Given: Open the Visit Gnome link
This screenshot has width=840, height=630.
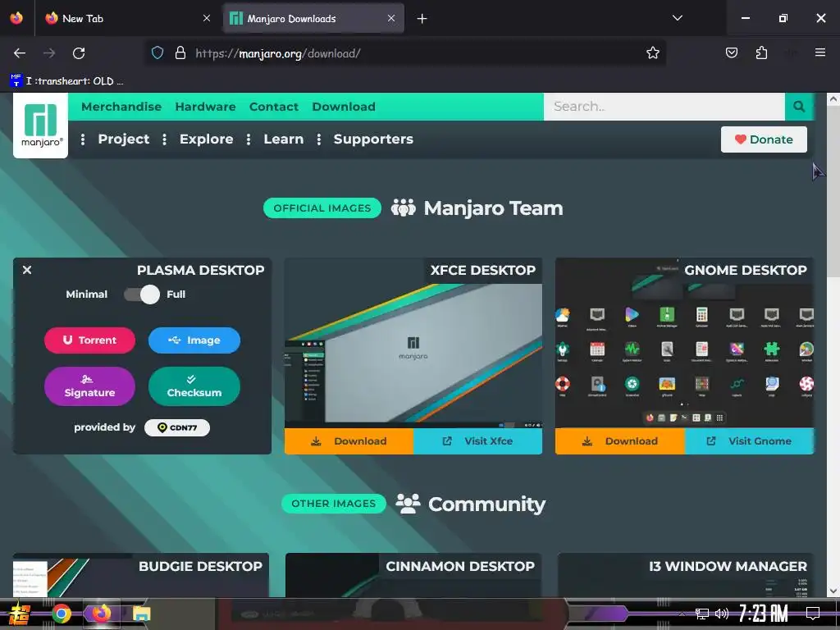Looking at the screenshot, I should [x=749, y=441].
